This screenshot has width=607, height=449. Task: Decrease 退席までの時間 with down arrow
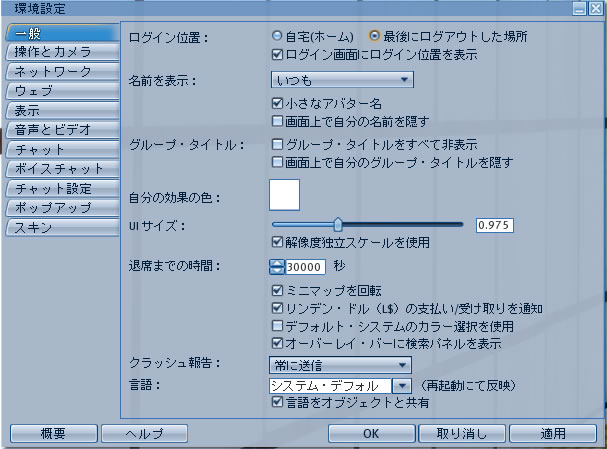[277, 270]
